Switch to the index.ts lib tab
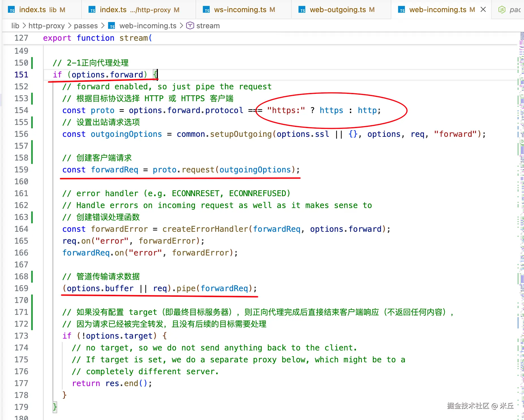This screenshot has height=420, width=524. [42, 10]
